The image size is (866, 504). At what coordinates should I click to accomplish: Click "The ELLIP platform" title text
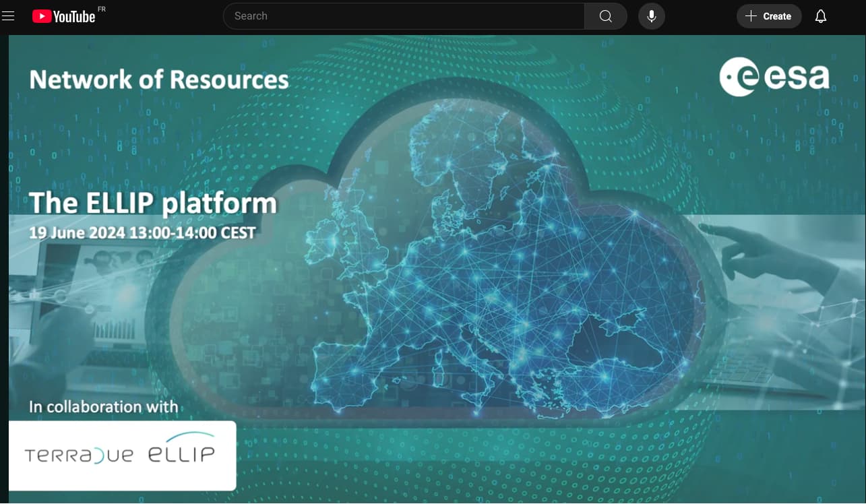(153, 203)
